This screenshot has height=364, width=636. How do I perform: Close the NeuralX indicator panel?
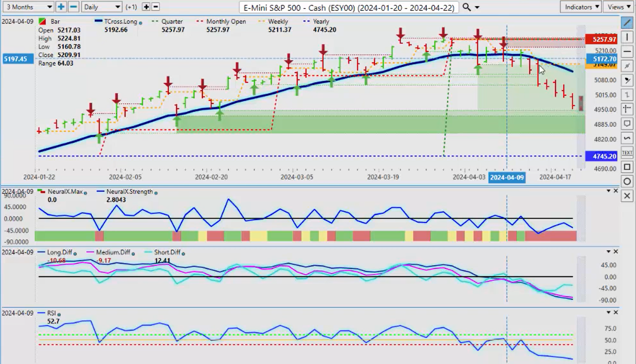pyautogui.click(x=616, y=191)
